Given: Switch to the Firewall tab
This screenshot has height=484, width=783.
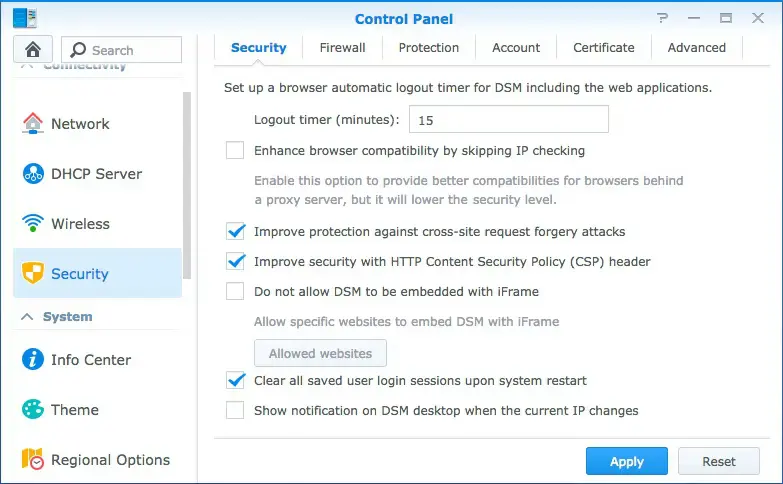Looking at the screenshot, I should 342,47.
